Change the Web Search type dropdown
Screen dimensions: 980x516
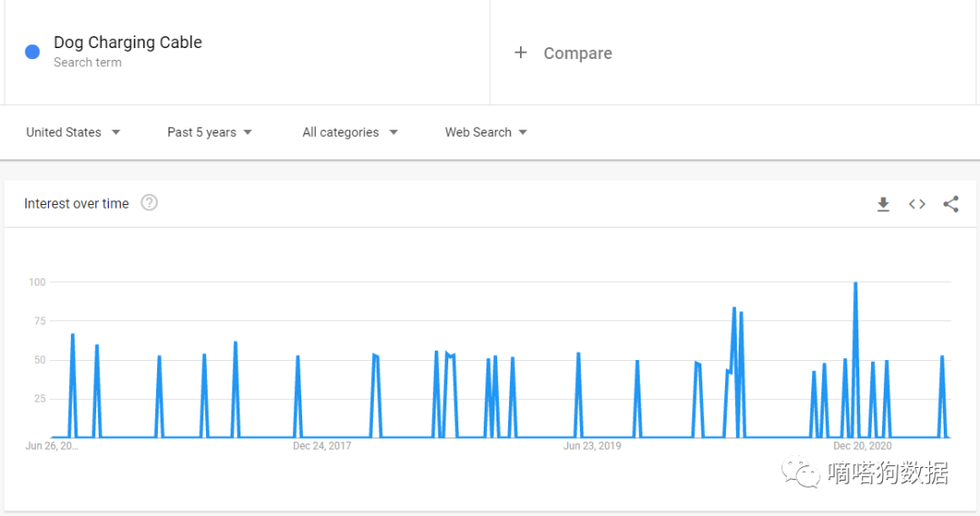click(x=485, y=132)
